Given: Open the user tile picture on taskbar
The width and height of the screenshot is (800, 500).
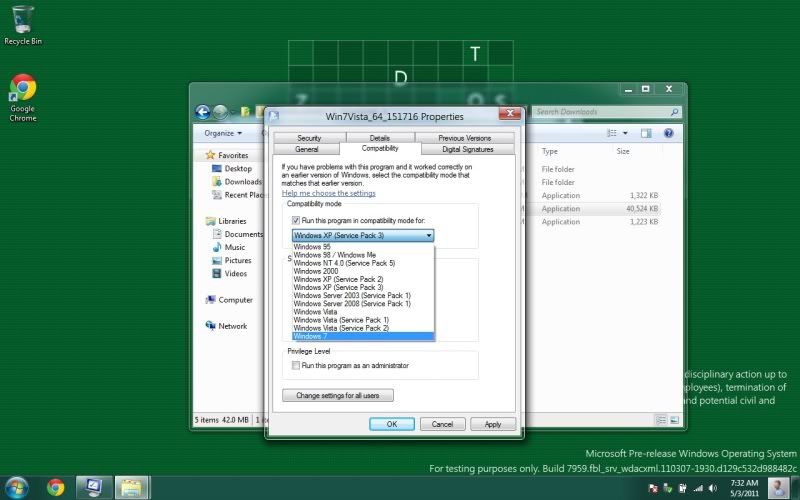Looking at the screenshot, I should 778,488.
